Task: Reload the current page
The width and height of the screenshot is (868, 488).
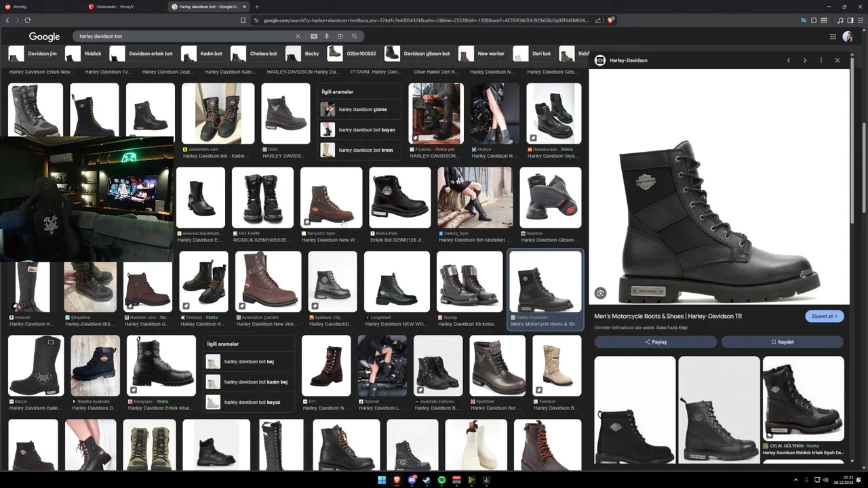Action: pyautogui.click(x=28, y=20)
